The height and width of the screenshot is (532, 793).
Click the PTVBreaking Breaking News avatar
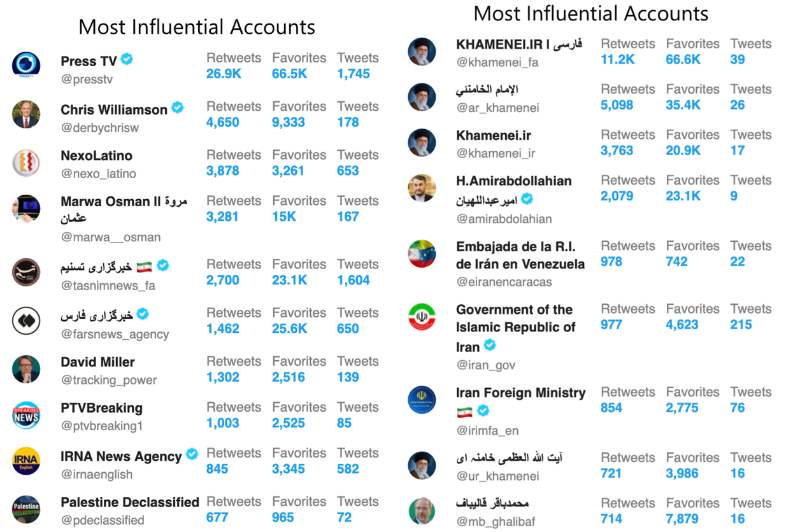click(26, 416)
